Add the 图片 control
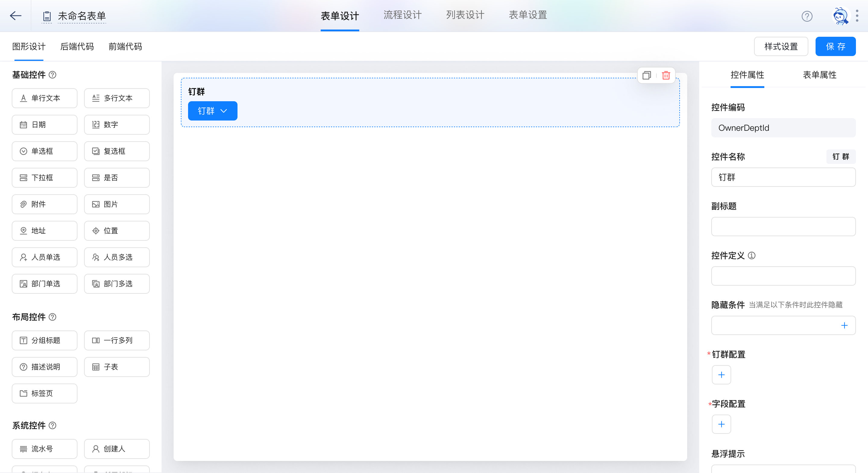The image size is (868, 473). point(117,204)
